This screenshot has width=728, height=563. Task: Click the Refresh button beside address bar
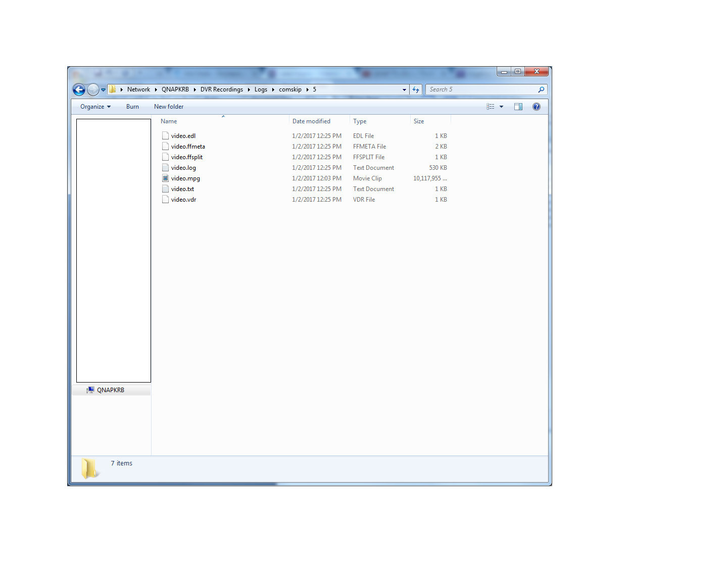coord(416,89)
